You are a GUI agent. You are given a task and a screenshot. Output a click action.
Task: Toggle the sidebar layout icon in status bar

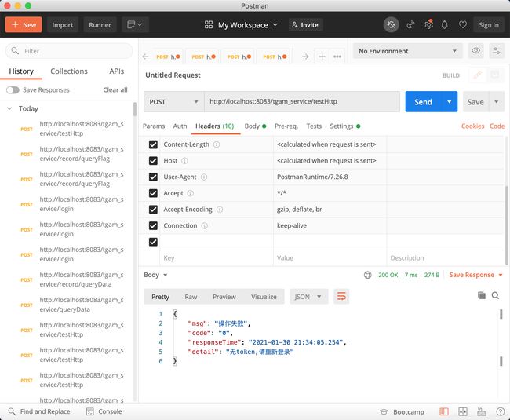point(444,411)
